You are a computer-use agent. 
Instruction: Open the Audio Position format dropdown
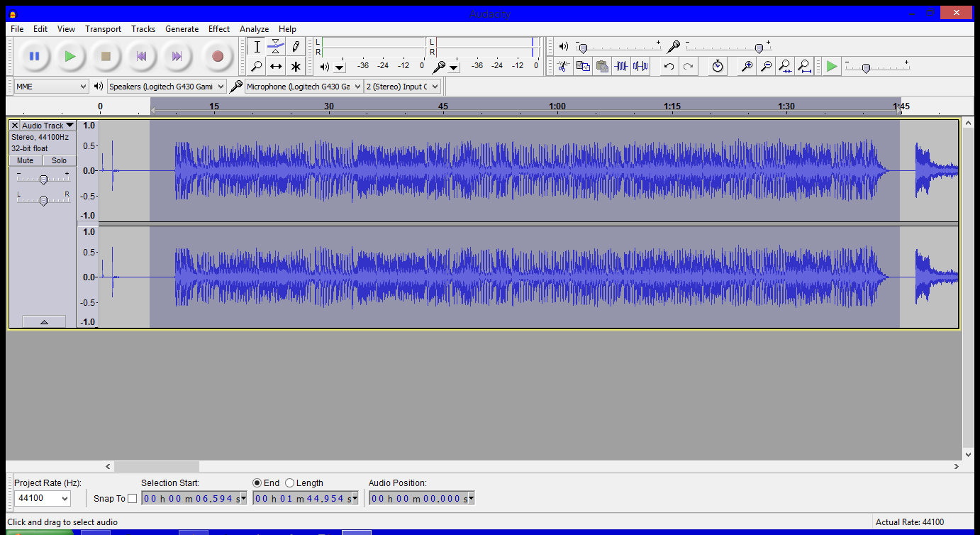[471, 499]
